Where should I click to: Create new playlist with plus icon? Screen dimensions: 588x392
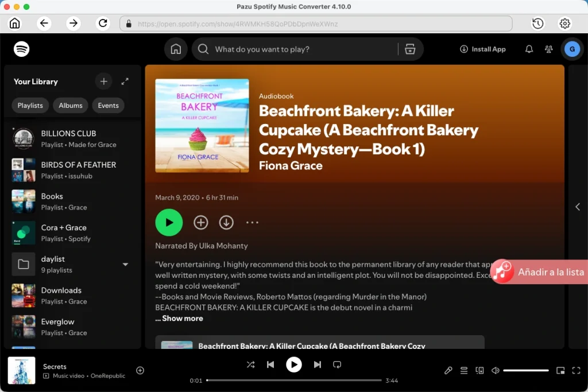click(104, 81)
